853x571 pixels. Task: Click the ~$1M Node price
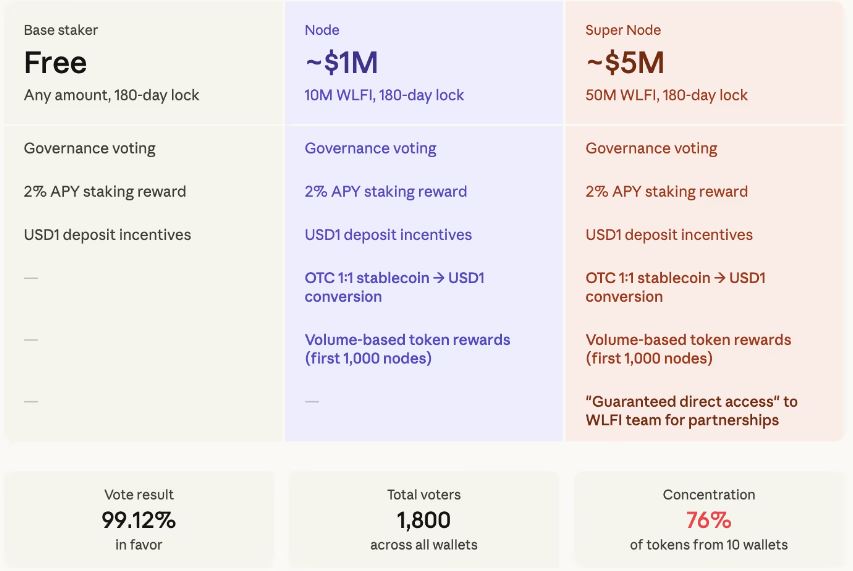[x=341, y=63]
